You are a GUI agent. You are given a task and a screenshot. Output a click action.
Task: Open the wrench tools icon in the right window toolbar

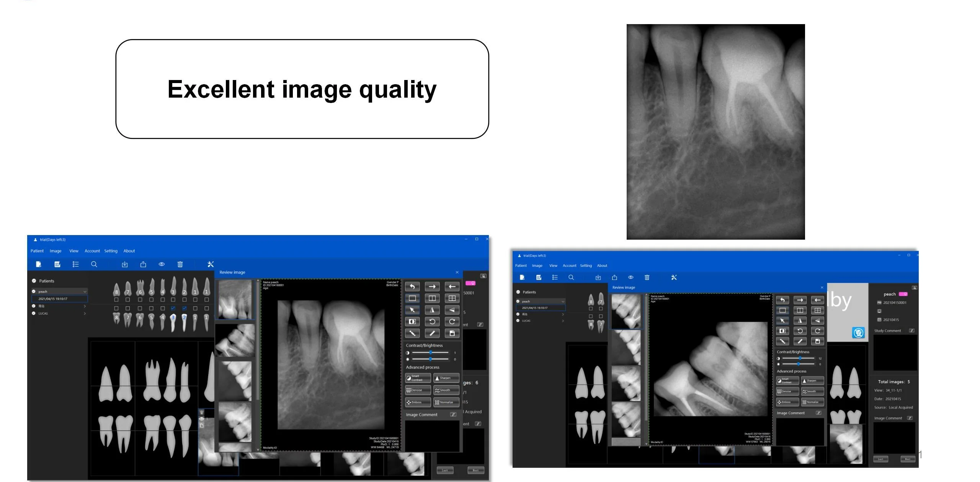[674, 277]
